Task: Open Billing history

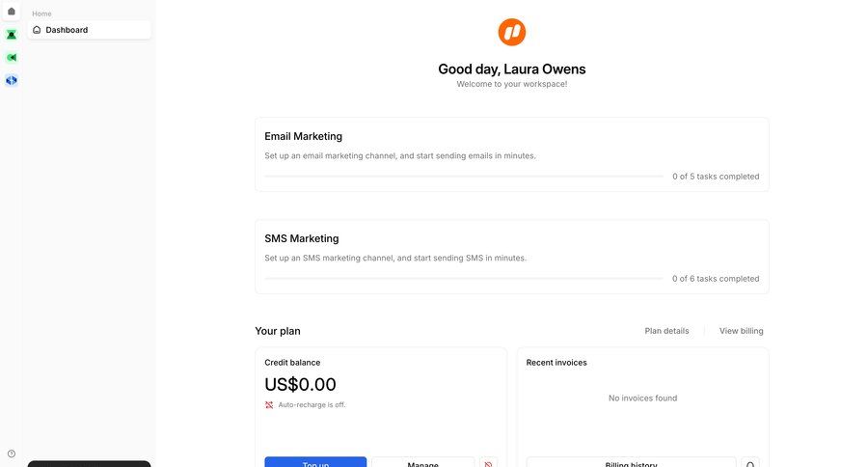Action: coord(631,463)
